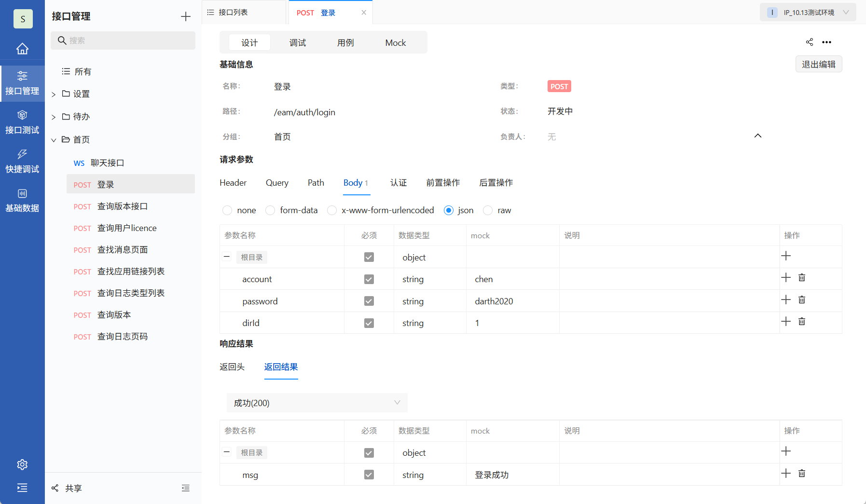Screen dimensions: 866x504
Task: Select the form-data body type radio
Action: pos(270,210)
